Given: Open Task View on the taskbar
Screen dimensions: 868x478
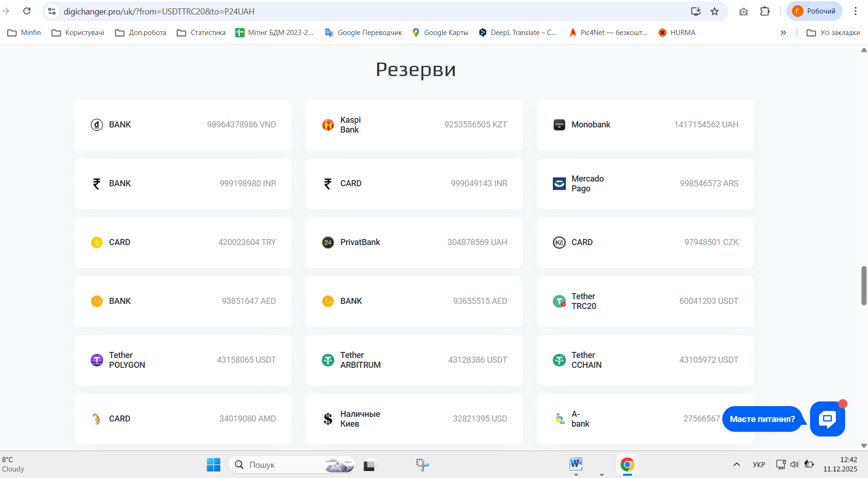Looking at the screenshot, I should (x=370, y=465).
